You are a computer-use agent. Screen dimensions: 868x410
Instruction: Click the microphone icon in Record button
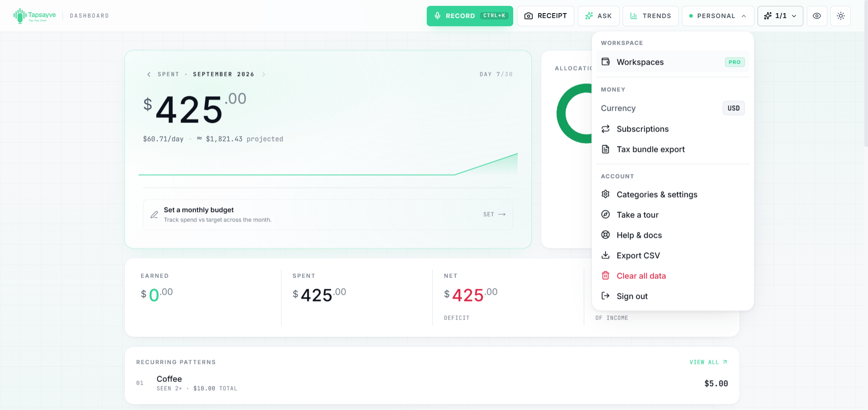coord(438,16)
